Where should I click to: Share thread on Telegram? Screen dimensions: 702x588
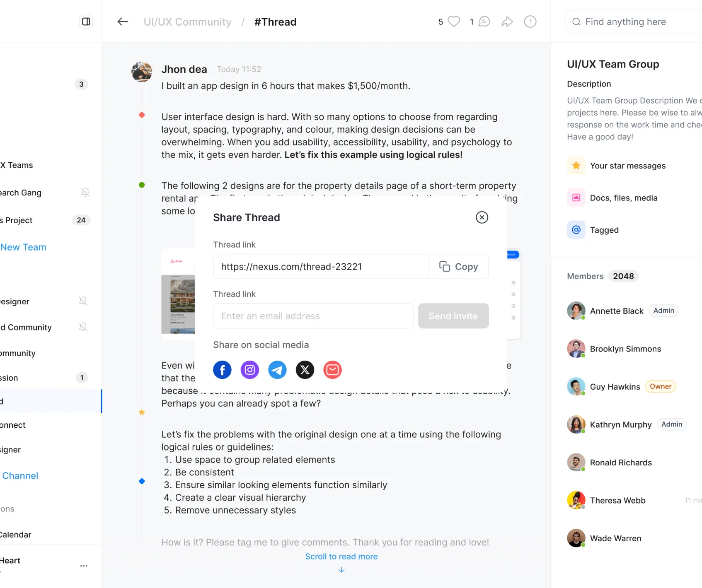pos(277,370)
